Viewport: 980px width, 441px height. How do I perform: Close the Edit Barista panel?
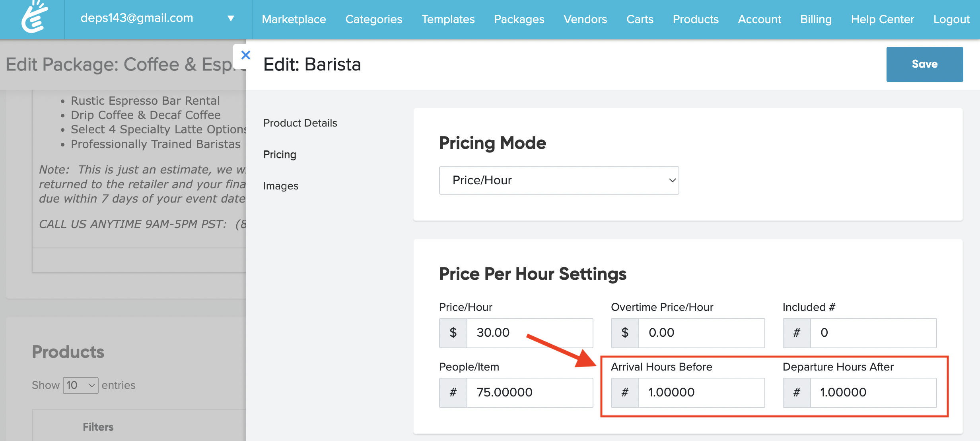coord(245,55)
